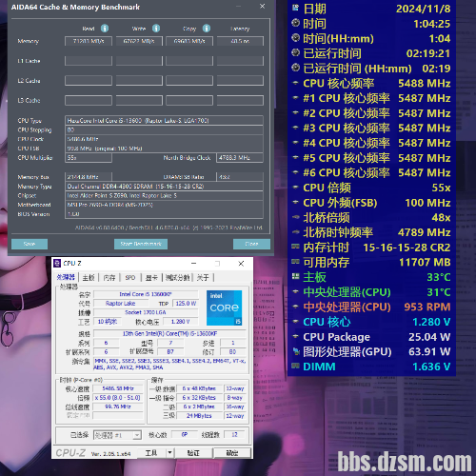Close the AIDA64 benchmark window
Screen dimensions: 476x476
click(263, 7)
